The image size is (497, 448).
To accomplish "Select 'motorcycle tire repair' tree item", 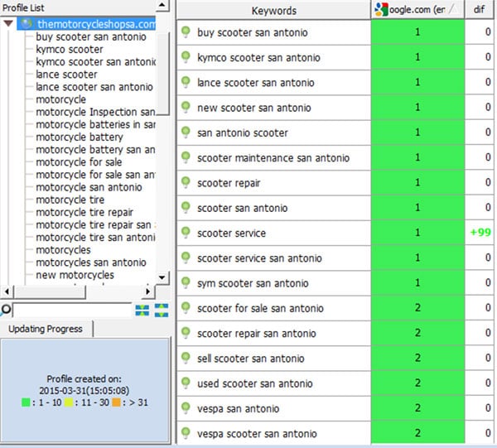I will (84, 212).
